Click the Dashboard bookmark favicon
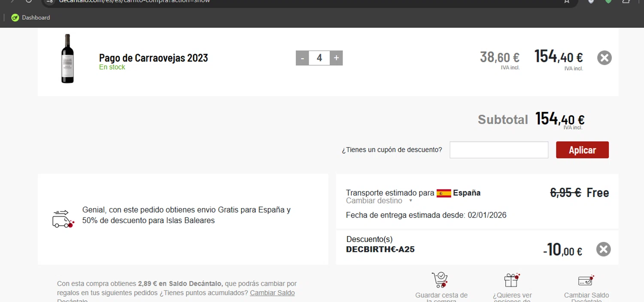This screenshot has width=644, height=302. [x=15, y=18]
